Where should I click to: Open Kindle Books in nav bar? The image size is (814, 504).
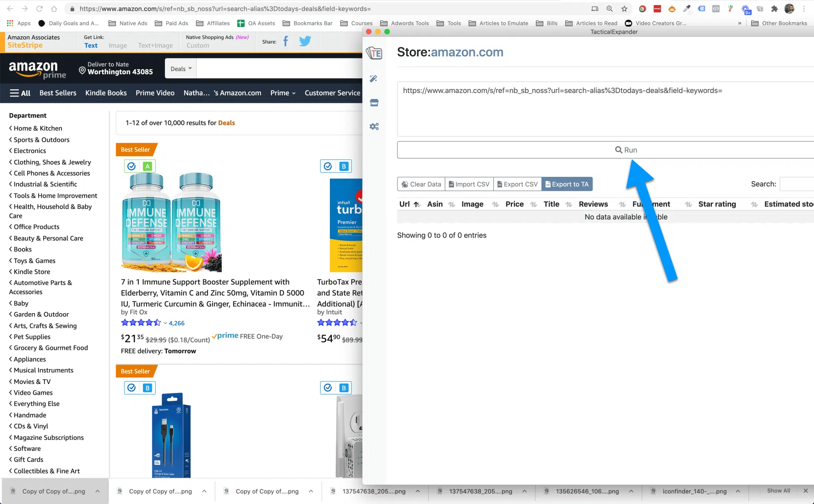(106, 93)
